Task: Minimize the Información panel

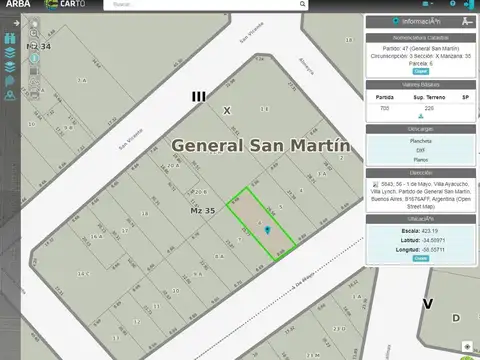Action: [x=467, y=22]
